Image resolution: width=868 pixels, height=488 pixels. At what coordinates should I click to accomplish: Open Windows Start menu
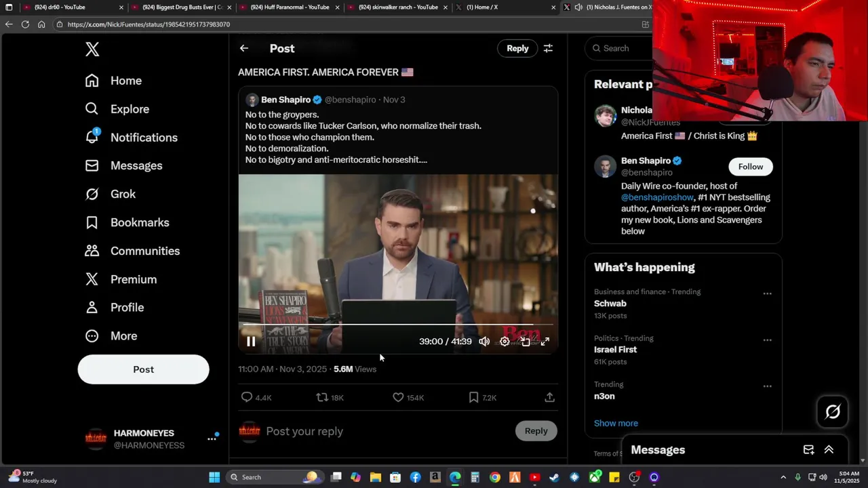point(214,477)
